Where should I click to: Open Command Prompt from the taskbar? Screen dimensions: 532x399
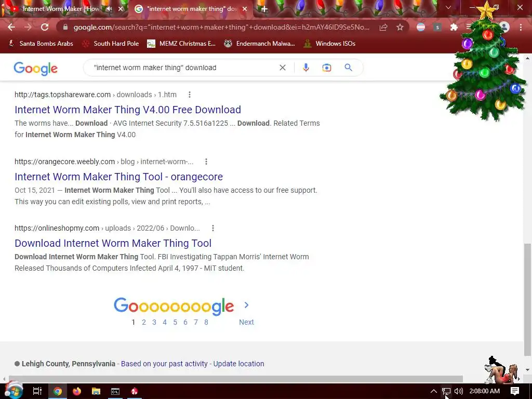tap(115, 391)
